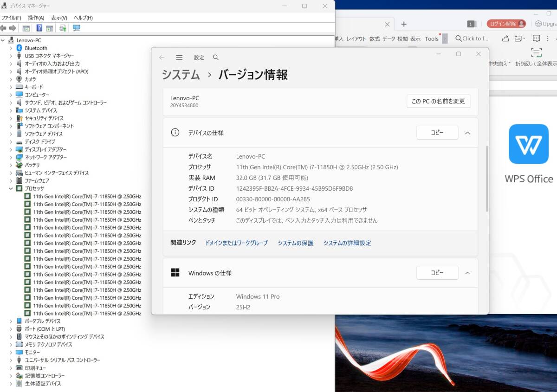The height and width of the screenshot is (392, 557).
Task: Click the hamburger menu in settings window
Action: coord(179,57)
